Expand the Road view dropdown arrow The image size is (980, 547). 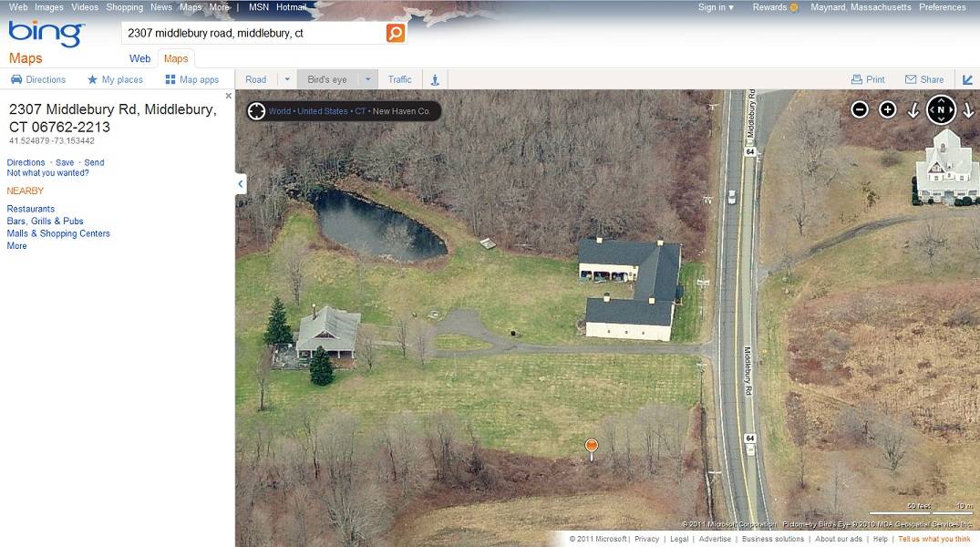click(x=287, y=79)
